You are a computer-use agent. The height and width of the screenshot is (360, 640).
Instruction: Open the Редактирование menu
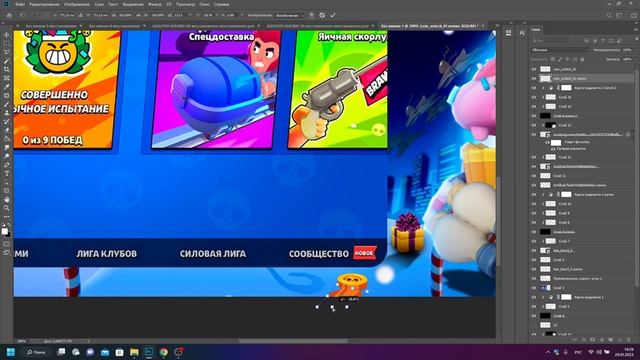[x=44, y=4]
